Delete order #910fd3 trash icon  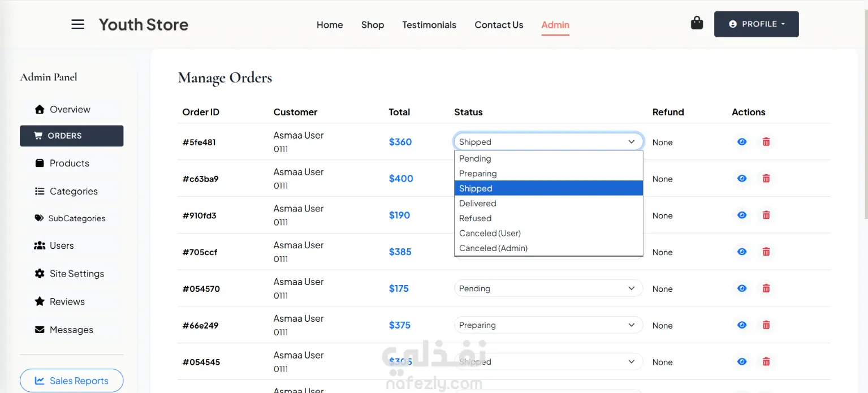[766, 215]
